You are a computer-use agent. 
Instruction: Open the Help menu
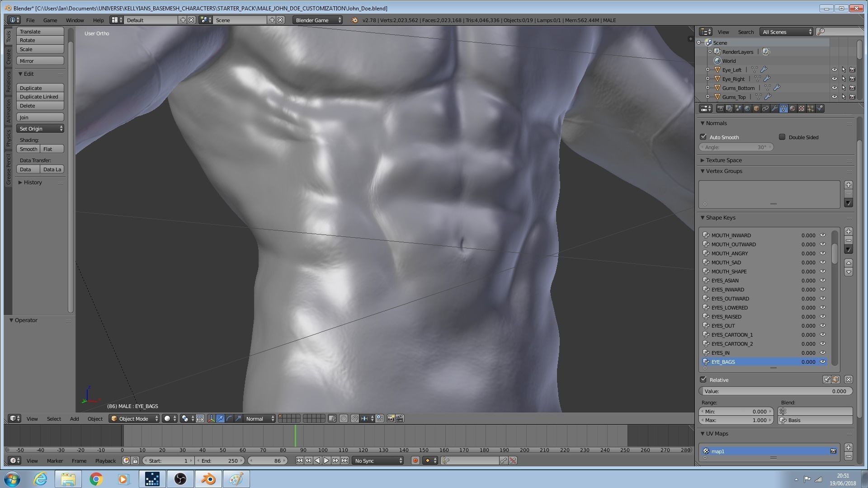[x=98, y=20]
